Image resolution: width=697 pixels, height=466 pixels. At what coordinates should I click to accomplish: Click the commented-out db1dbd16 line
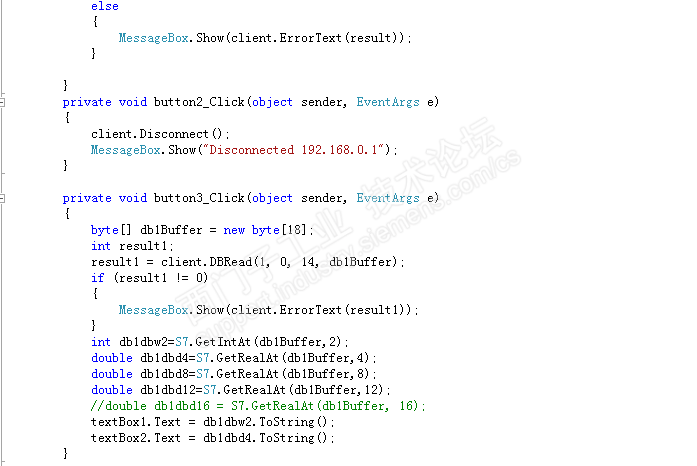point(258,406)
